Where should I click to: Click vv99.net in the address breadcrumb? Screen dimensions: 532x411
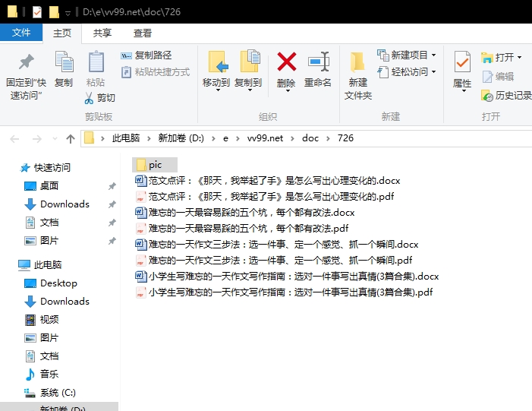pos(265,138)
